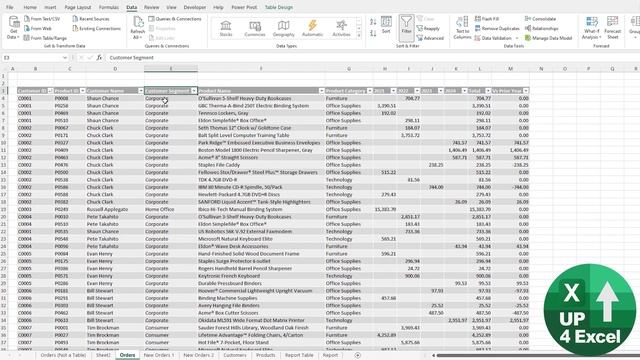Image resolution: width=640 pixels, height=360 pixels.
Task: Open Product ID column filter dropdown
Action: pyautogui.click(x=82, y=91)
